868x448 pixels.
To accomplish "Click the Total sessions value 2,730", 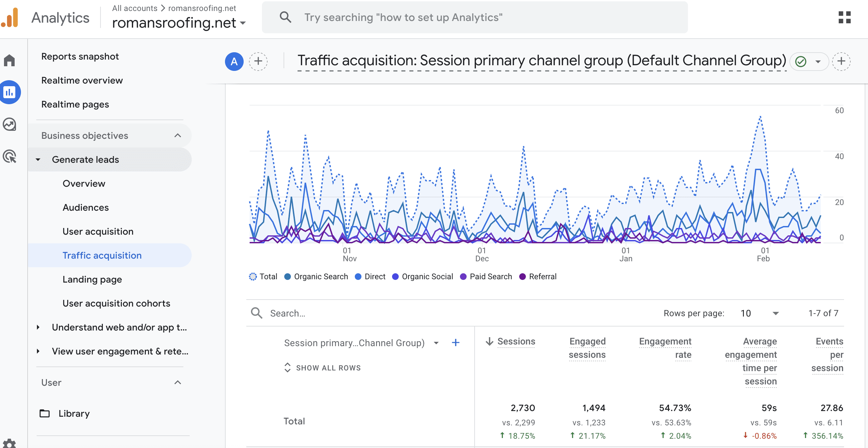I will [523, 408].
